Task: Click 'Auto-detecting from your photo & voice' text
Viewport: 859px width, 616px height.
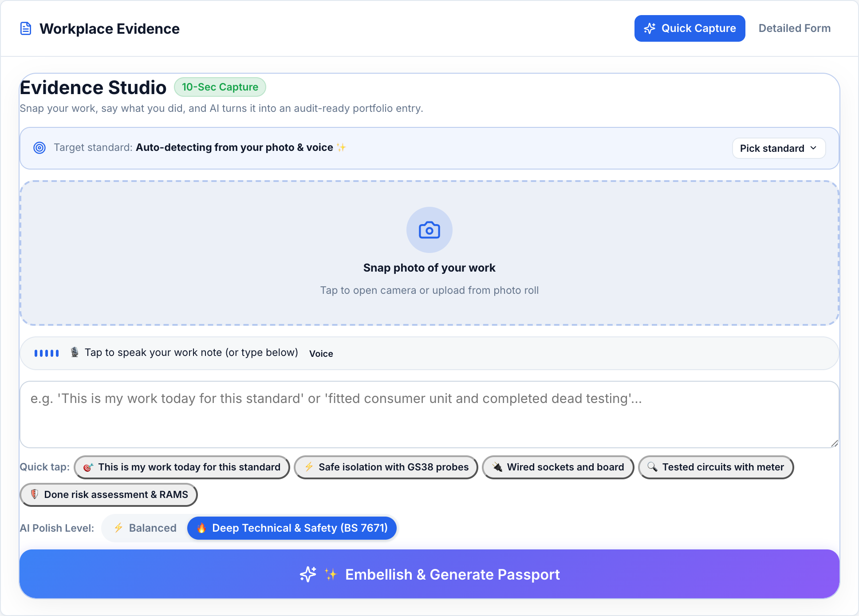Action: [234, 147]
